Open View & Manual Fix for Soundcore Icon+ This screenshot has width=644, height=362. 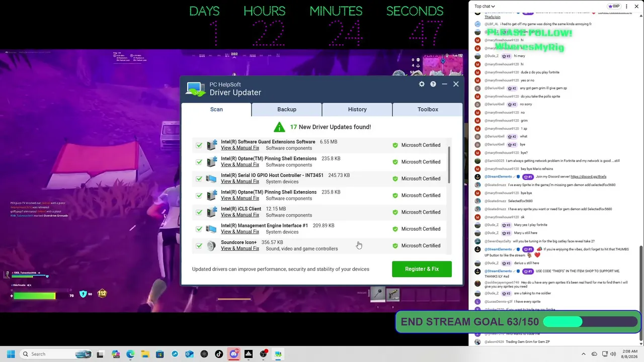click(x=240, y=248)
